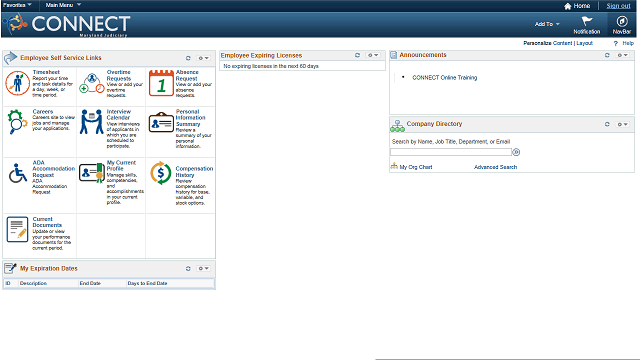Image resolution: width=640 pixels, height=360 pixels.
Task: Click the Help link text
Action: click(628, 43)
